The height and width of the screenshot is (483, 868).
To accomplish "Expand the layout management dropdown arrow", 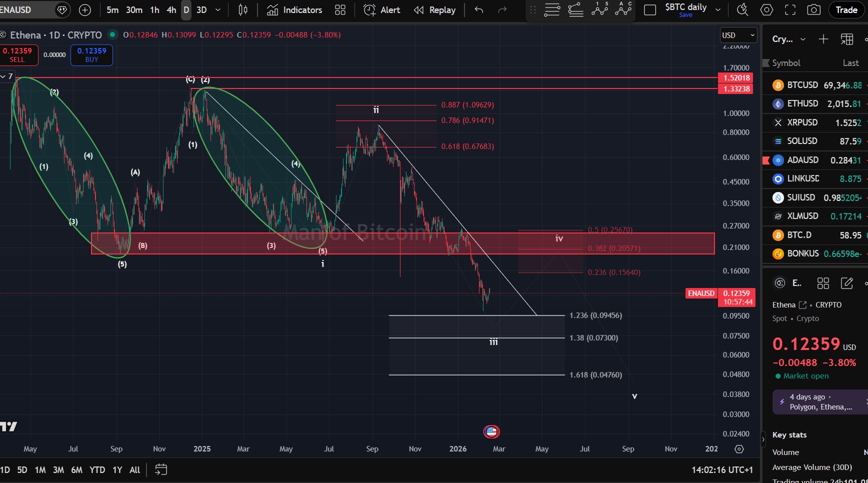I will point(718,10).
